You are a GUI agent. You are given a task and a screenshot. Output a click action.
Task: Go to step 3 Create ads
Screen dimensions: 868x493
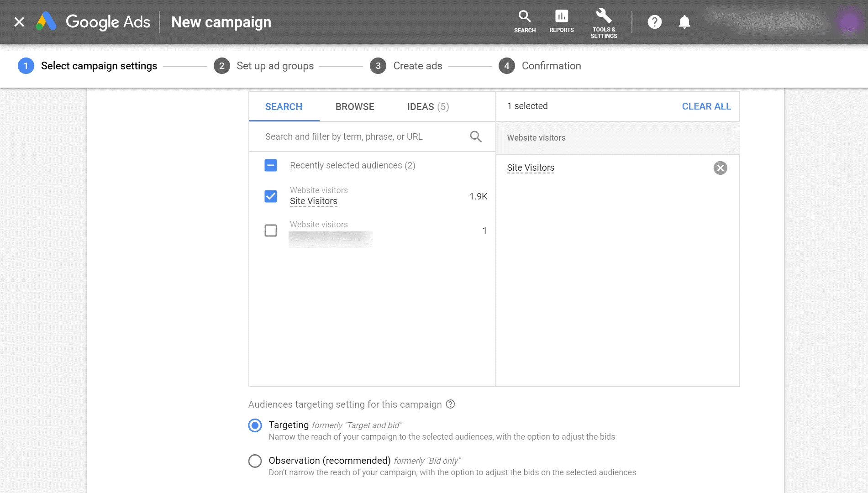[x=406, y=66]
